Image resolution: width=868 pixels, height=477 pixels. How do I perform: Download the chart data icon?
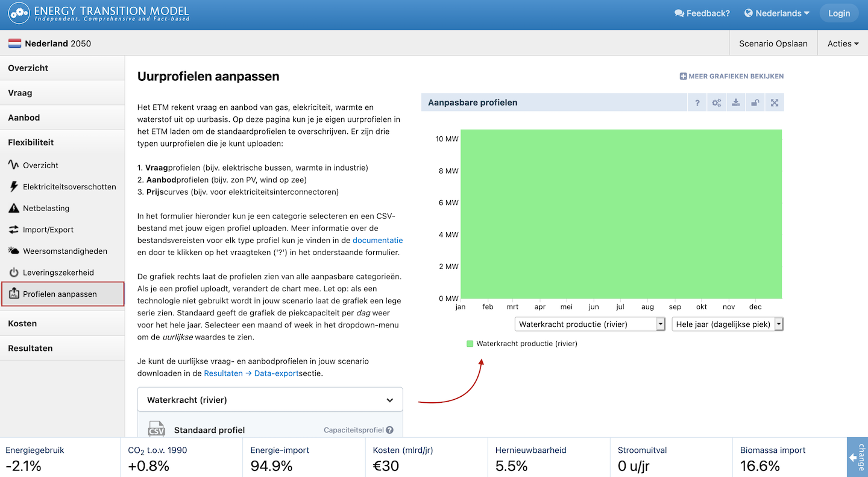point(736,103)
